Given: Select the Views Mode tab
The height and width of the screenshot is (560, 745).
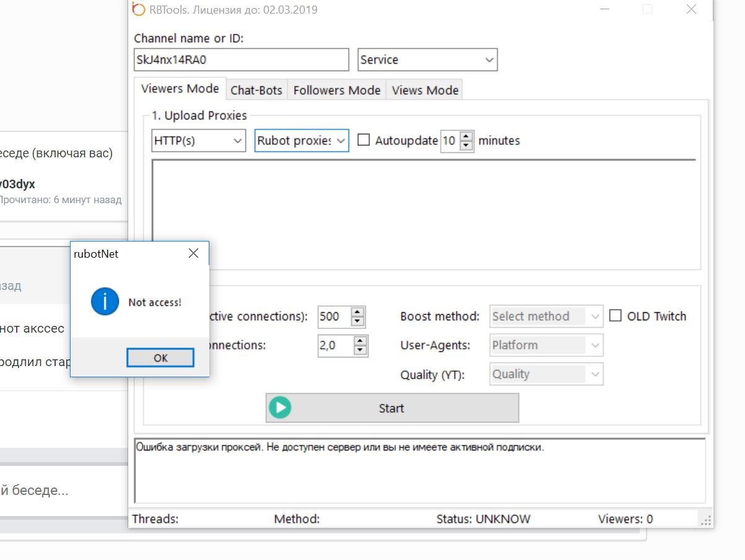Looking at the screenshot, I should point(425,90).
